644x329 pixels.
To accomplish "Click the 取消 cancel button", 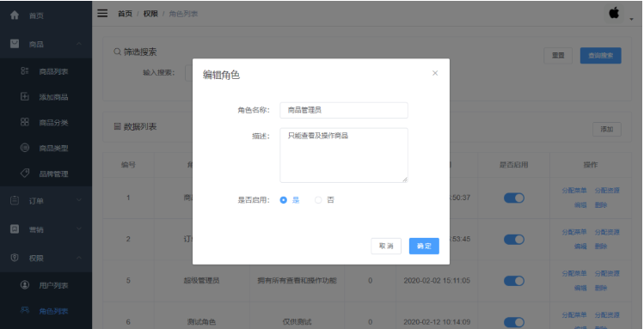I will pos(386,247).
